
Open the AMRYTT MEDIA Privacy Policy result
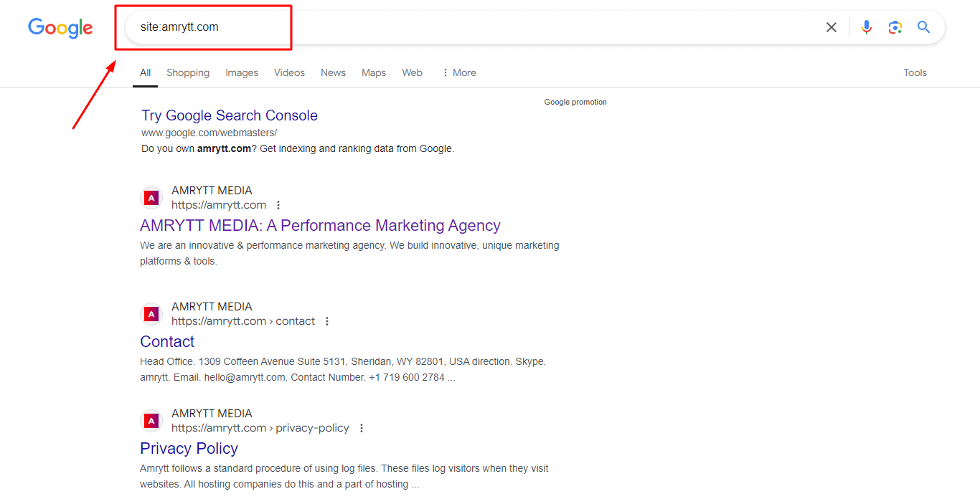tap(189, 448)
